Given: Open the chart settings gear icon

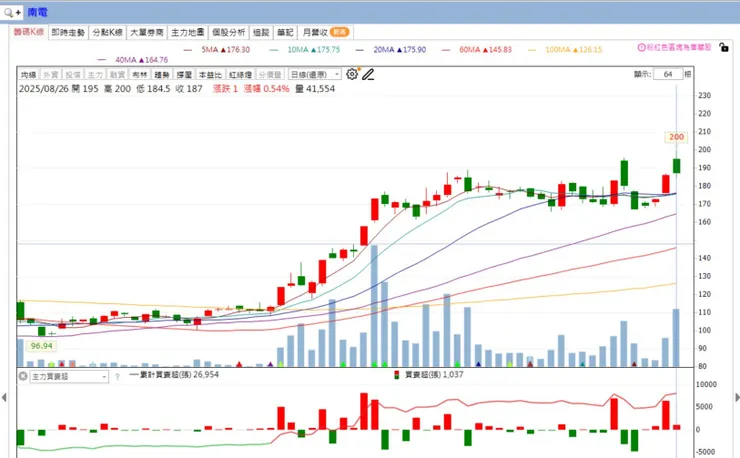Looking at the screenshot, I should 352,74.
